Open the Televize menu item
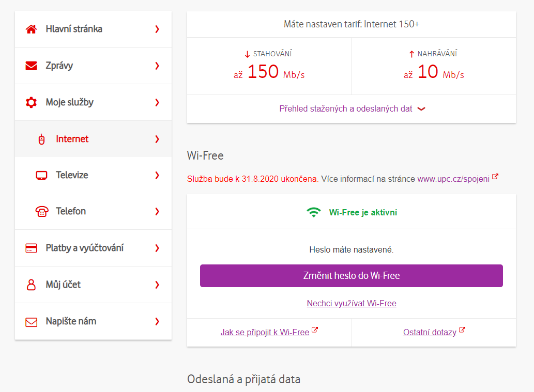The height and width of the screenshot is (392, 534). (94, 175)
